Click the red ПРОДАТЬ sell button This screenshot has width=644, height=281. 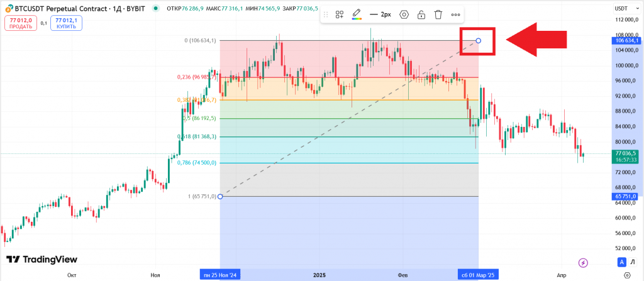coord(21,23)
